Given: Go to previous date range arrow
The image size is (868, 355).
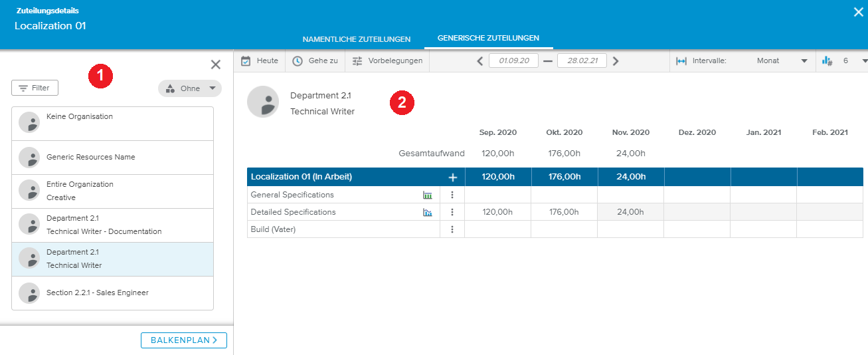Looking at the screenshot, I should point(480,61).
